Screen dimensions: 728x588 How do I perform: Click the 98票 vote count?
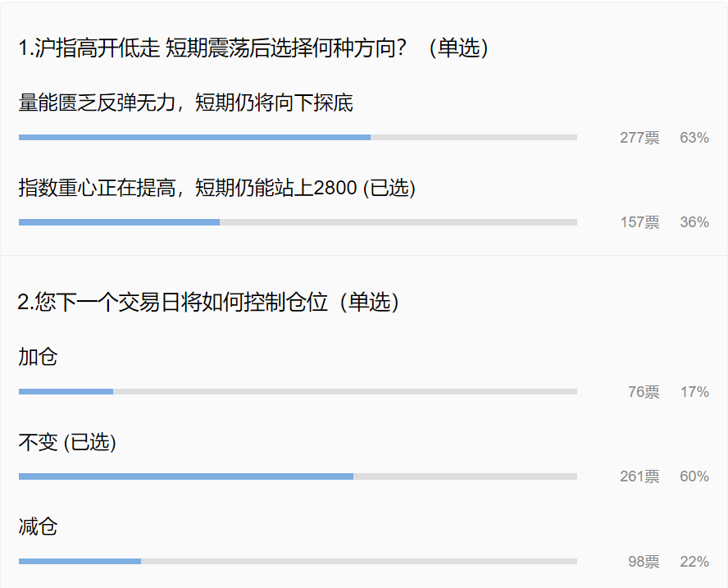[x=644, y=562]
